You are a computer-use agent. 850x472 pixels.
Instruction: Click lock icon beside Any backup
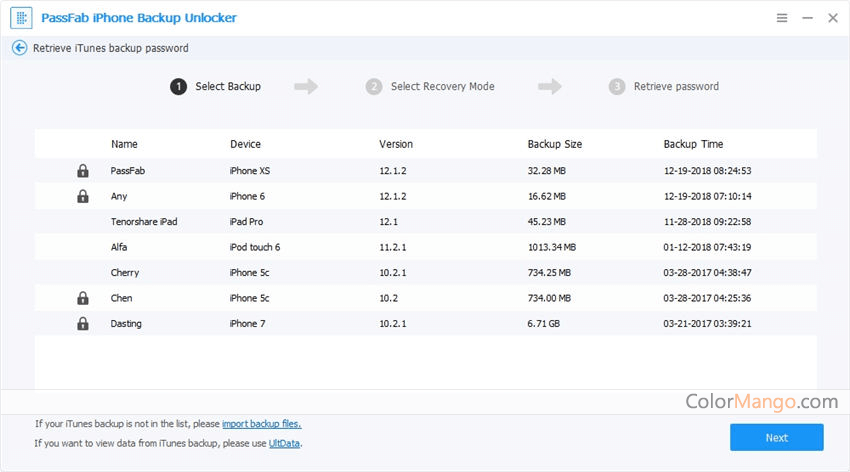[x=83, y=197]
